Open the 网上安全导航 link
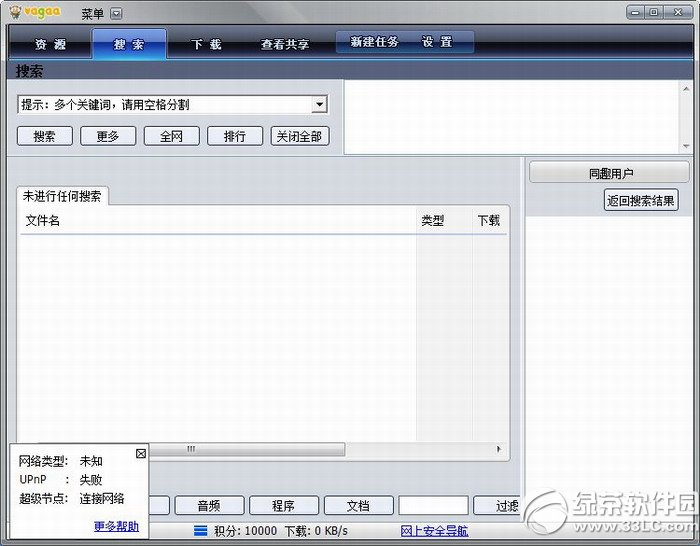 [434, 531]
